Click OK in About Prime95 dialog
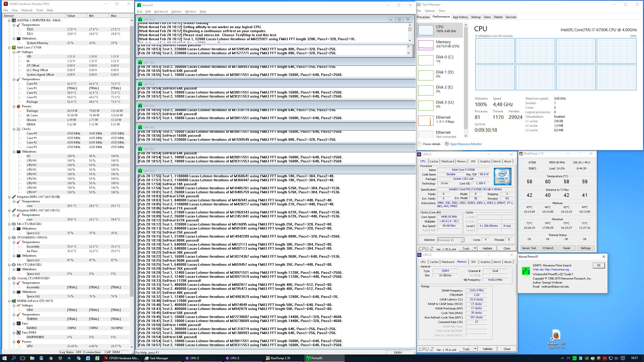 pos(599,265)
